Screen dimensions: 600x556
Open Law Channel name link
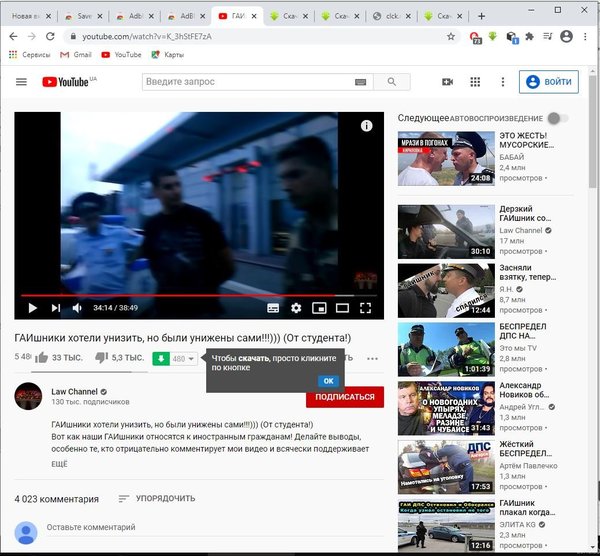click(x=74, y=391)
